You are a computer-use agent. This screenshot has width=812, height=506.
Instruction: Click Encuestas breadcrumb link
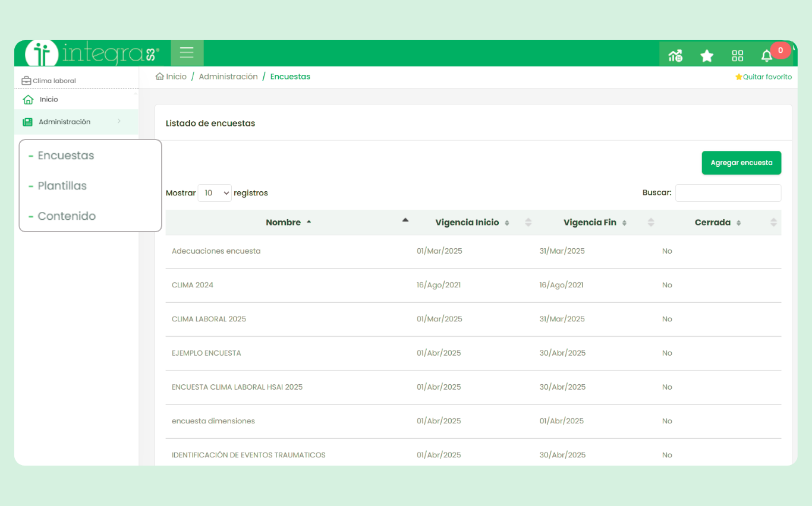pos(290,77)
